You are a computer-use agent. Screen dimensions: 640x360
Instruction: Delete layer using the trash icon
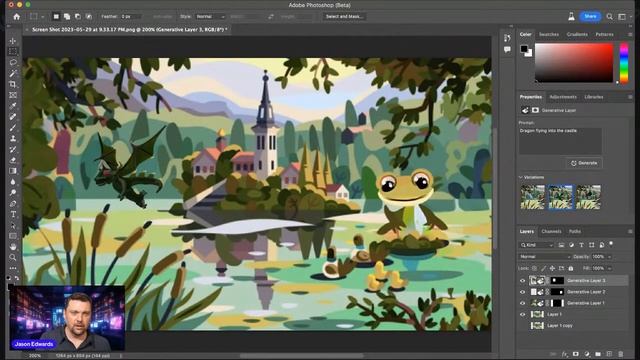click(x=621, y=354)
